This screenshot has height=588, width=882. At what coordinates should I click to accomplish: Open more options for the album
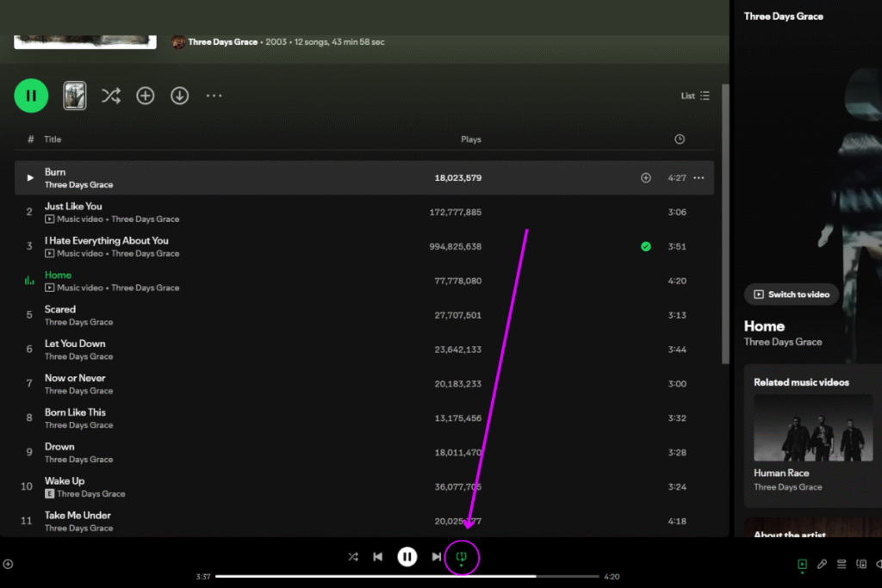(214, 96)
